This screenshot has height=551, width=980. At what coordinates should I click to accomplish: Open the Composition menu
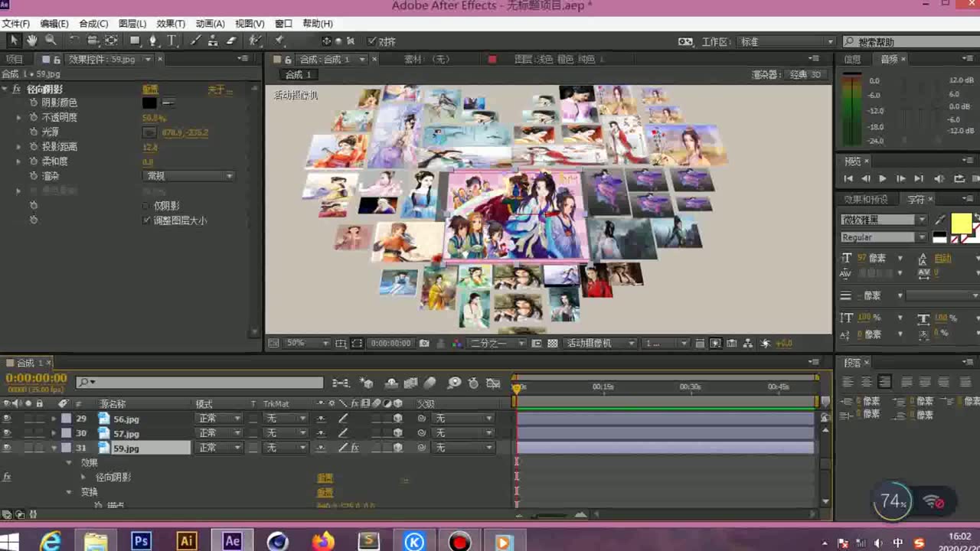click(93, 24)
